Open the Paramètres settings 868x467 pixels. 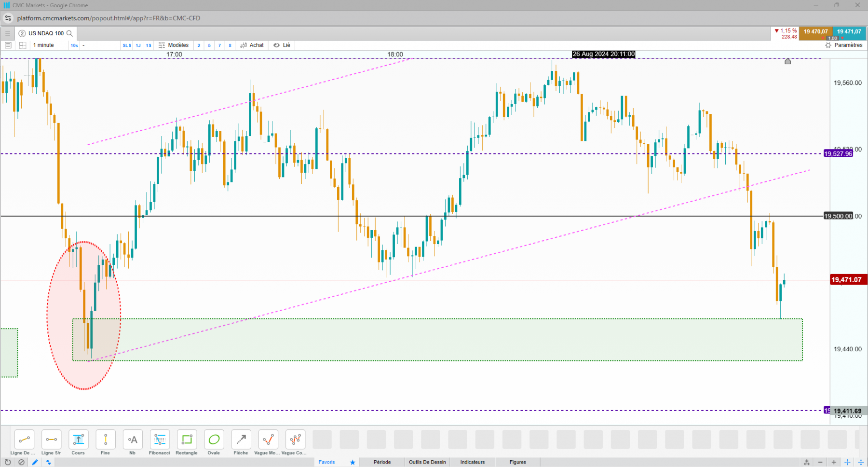[844, 45]
